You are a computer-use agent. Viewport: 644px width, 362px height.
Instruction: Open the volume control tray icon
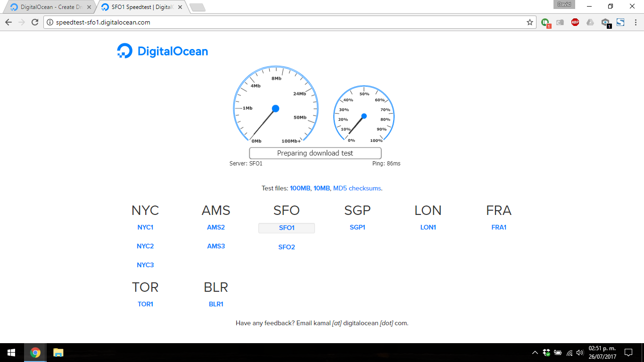[580, 353]
